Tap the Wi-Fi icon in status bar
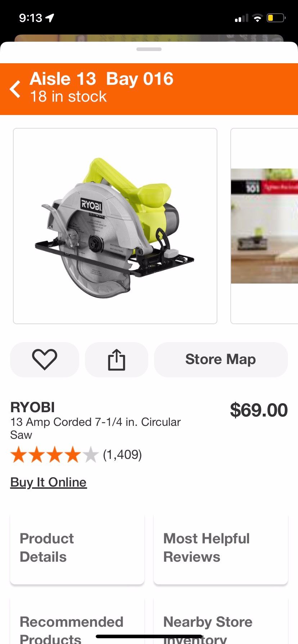 [257, 18]
